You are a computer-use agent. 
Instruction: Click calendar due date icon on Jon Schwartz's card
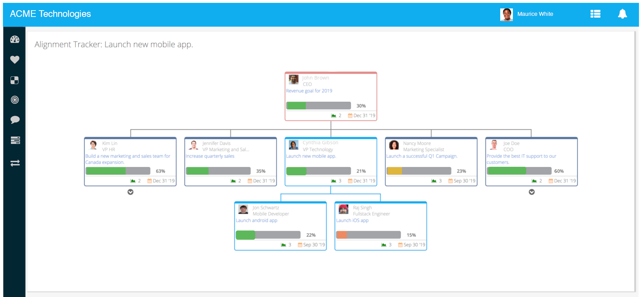[x=300, y=245]
